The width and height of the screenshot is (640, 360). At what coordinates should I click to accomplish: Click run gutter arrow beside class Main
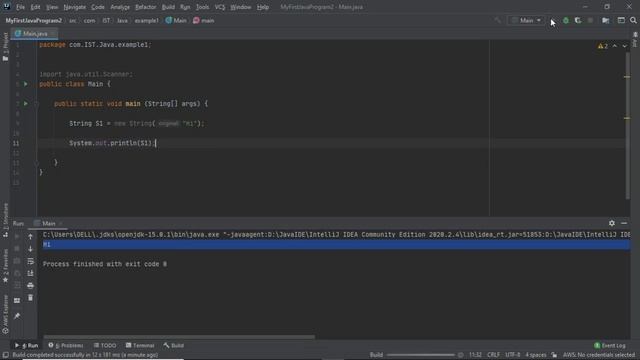(26, 84)
